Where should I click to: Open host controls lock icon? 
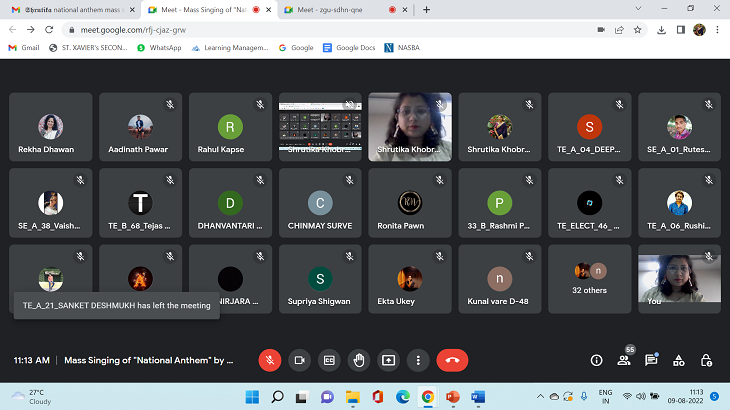pyautogui.click(x=706, y=360)
